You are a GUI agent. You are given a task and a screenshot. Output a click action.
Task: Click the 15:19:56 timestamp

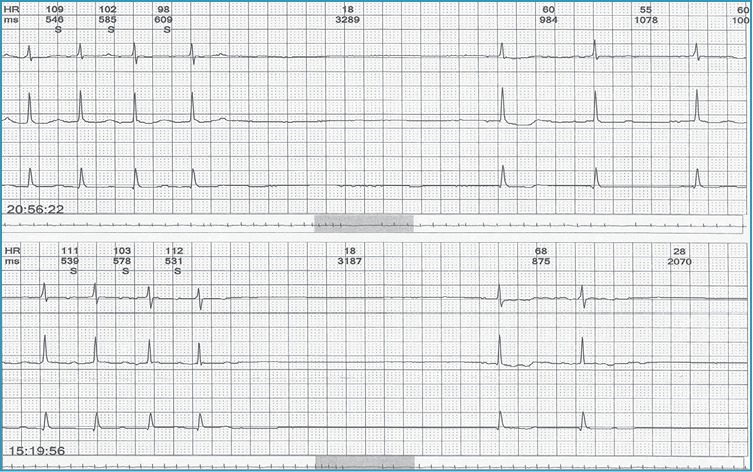pyautogui.click(x=36, y=451)
